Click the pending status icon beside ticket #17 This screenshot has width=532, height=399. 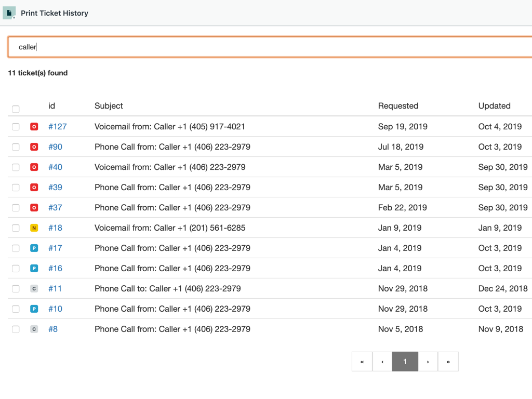[x=34, y=248]
